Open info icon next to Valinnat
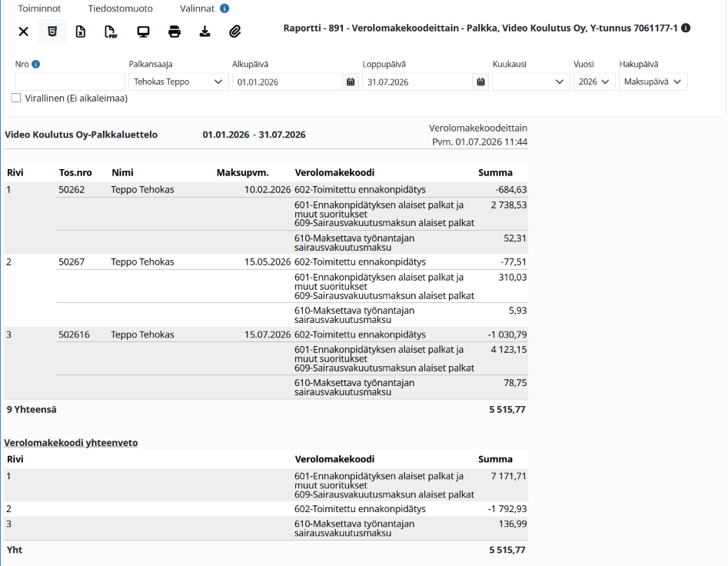 click(x=224, y=8)
